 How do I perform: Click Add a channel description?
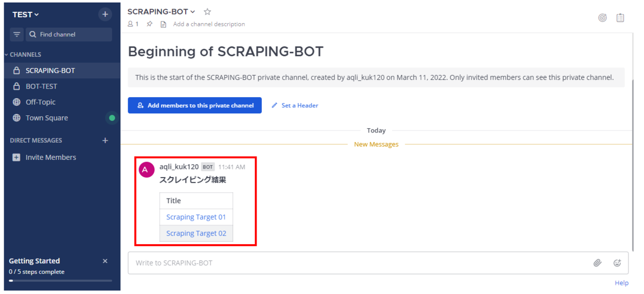[x=209, y=24]
